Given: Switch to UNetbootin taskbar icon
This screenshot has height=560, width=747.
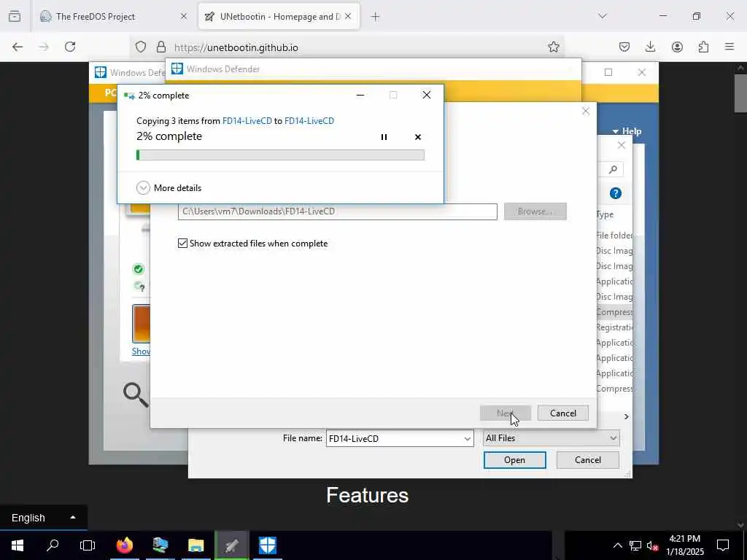Looking at the screenshot, I should [x=231, y=545].
